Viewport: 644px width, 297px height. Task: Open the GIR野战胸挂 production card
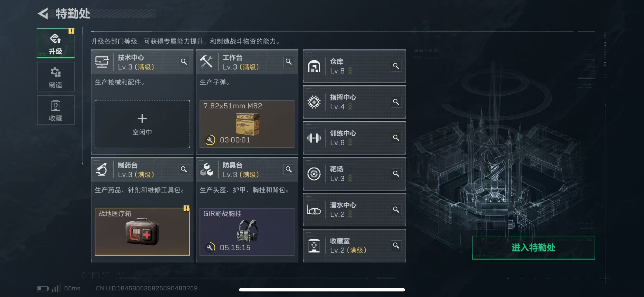[x=247, y=232]
